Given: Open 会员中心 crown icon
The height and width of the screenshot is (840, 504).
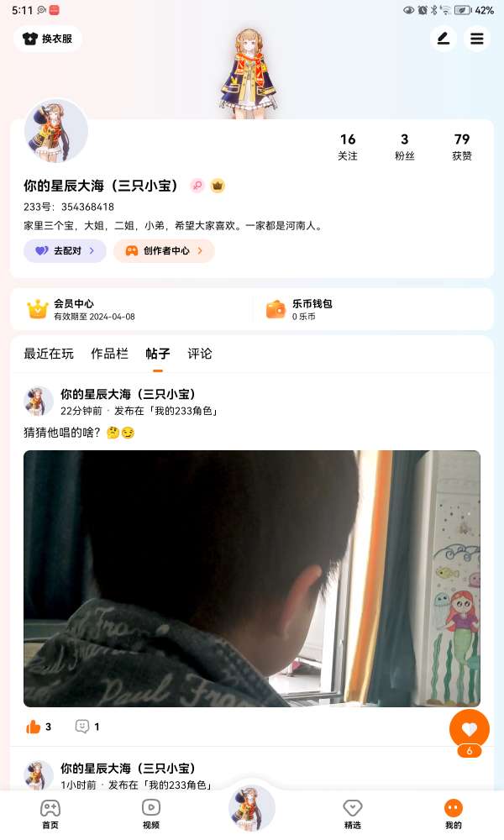Looking at the screenshot, I should (x=38, y=309).
